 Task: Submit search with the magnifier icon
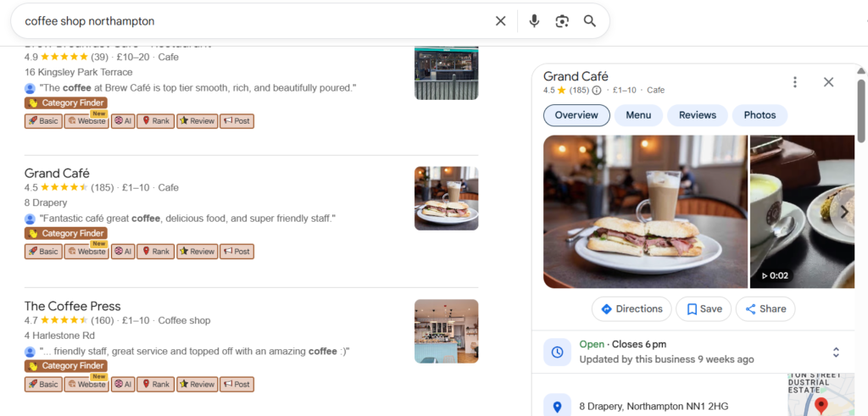pos(590,21)
